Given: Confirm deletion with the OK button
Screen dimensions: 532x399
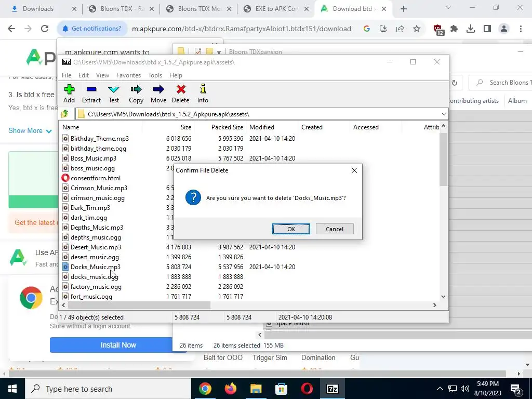Looking at the screenshot, I should [x=291, y=229].
